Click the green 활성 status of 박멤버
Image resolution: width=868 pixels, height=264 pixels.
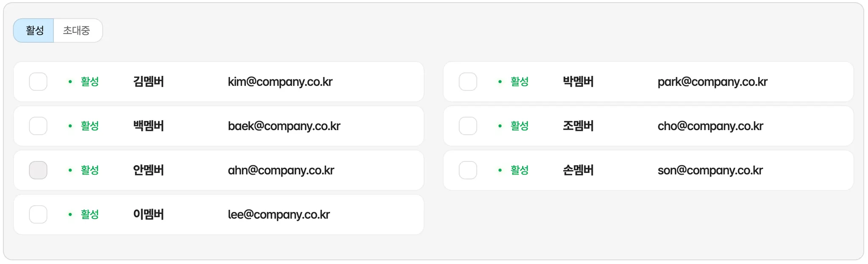[x=519, y=82]
